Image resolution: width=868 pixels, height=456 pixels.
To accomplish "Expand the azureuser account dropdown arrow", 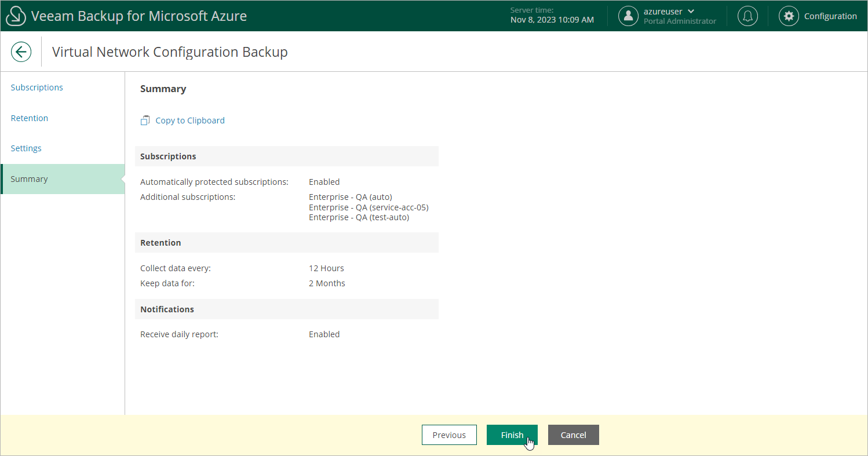I will coord(691,12).
